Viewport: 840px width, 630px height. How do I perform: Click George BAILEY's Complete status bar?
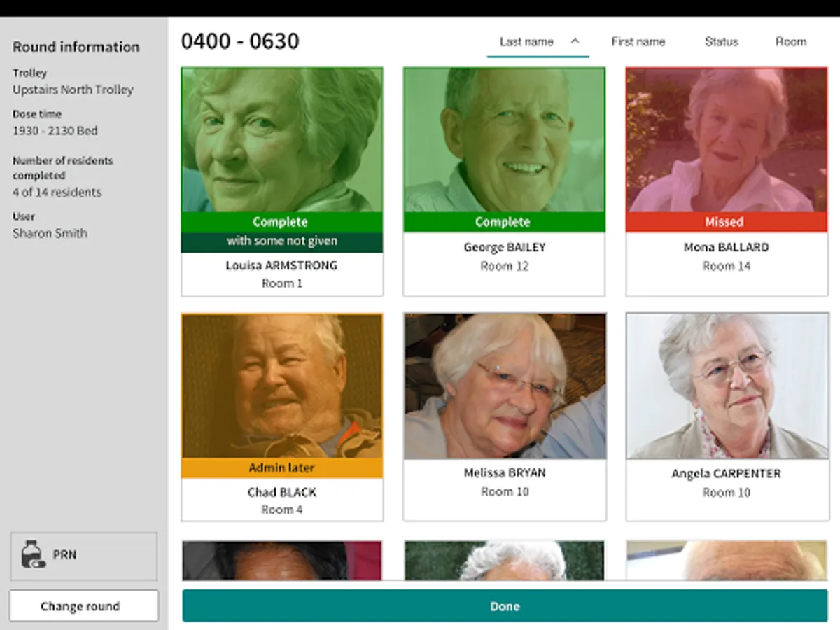504,222
